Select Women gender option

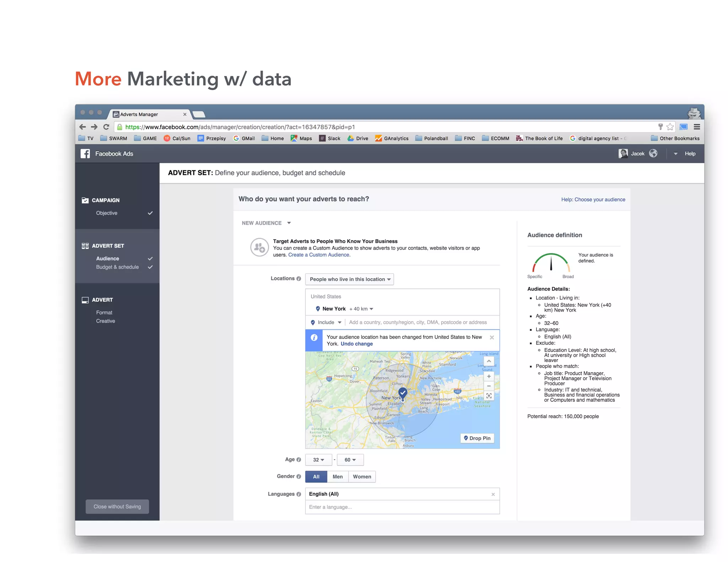tap(362, 477)
